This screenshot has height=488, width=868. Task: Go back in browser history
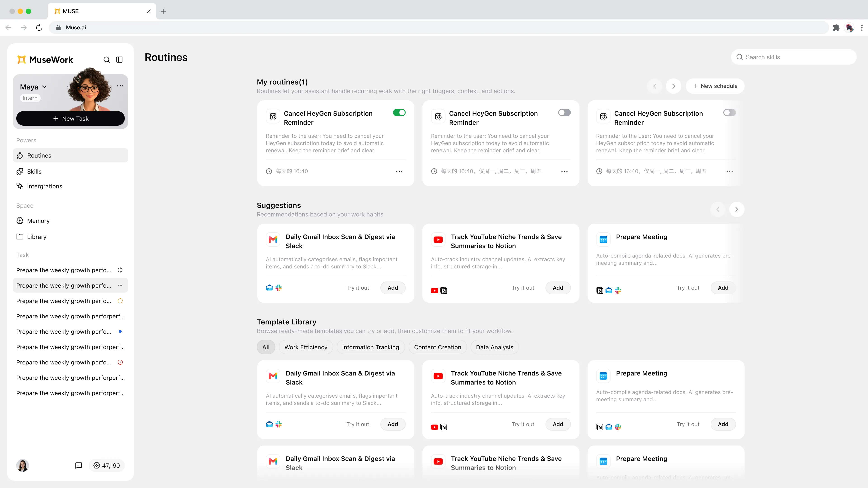coord(8,28)
